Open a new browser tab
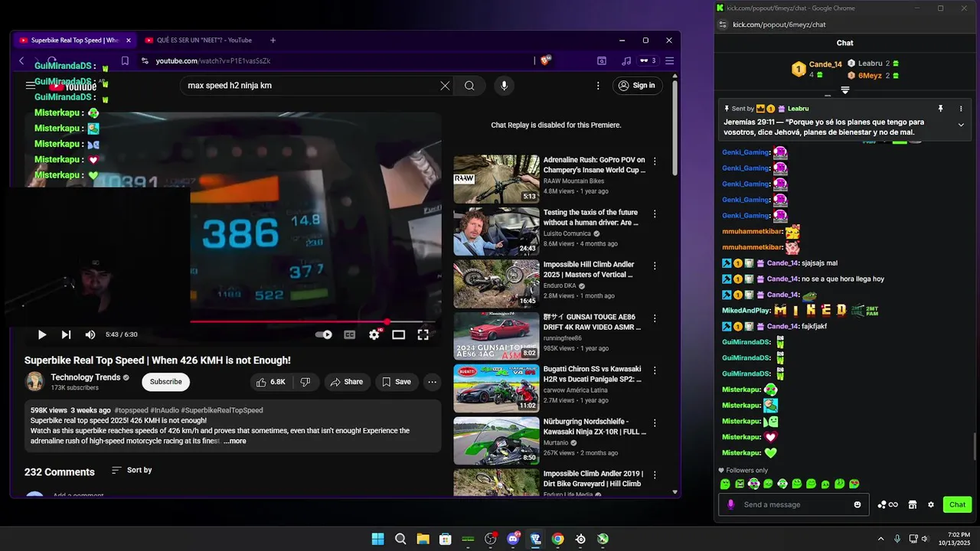The width and height of the screenshot is (980, 551). [273, 41]
